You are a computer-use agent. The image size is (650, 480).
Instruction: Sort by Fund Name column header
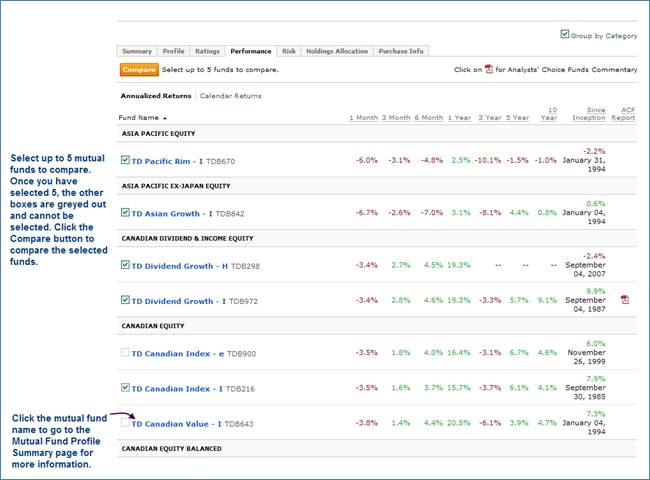tap(138, 118)
